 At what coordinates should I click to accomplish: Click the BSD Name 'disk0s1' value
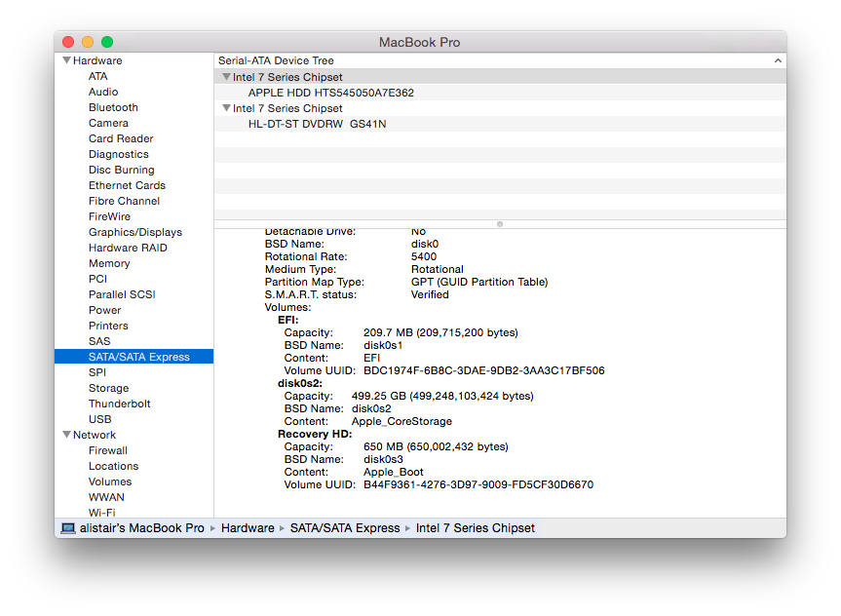383,345
